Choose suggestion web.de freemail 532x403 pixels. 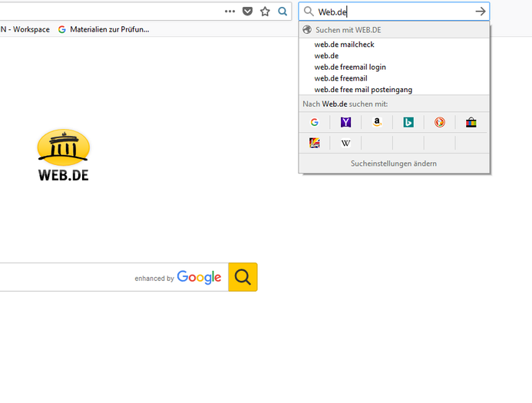395,78
